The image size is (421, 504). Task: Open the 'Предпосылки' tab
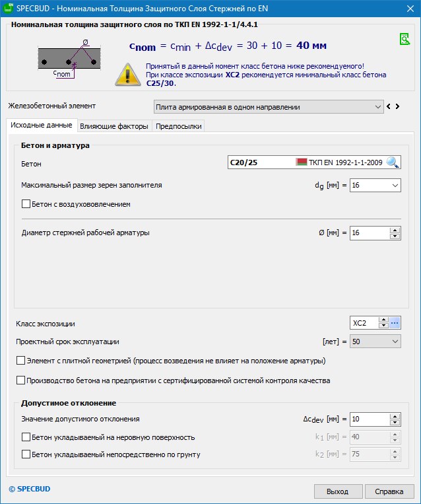click(178, 126)
